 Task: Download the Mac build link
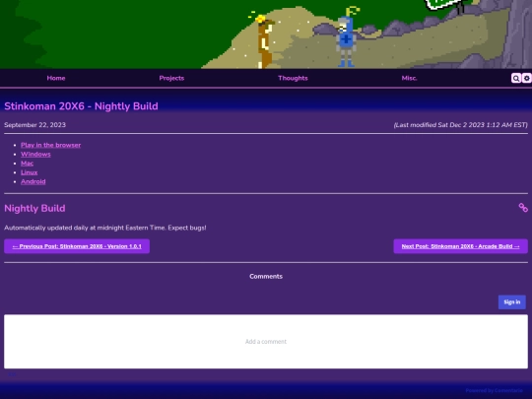coord(28,164)
